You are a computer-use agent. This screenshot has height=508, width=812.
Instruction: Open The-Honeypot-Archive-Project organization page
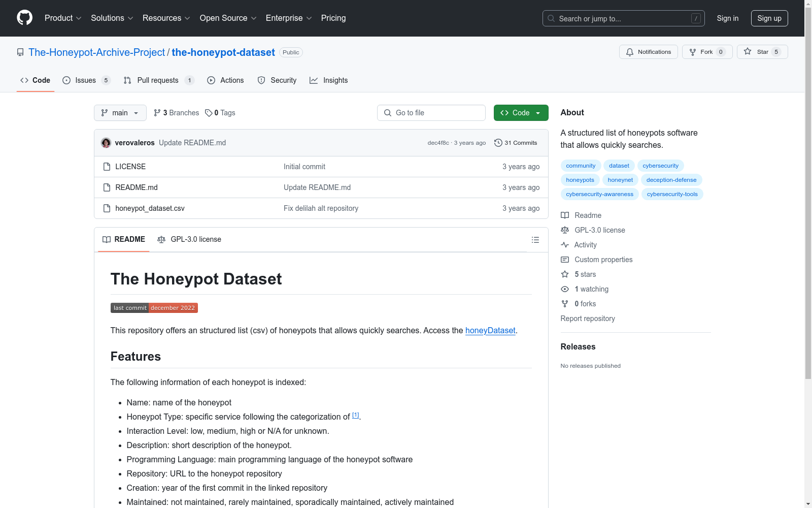[96, 52]
